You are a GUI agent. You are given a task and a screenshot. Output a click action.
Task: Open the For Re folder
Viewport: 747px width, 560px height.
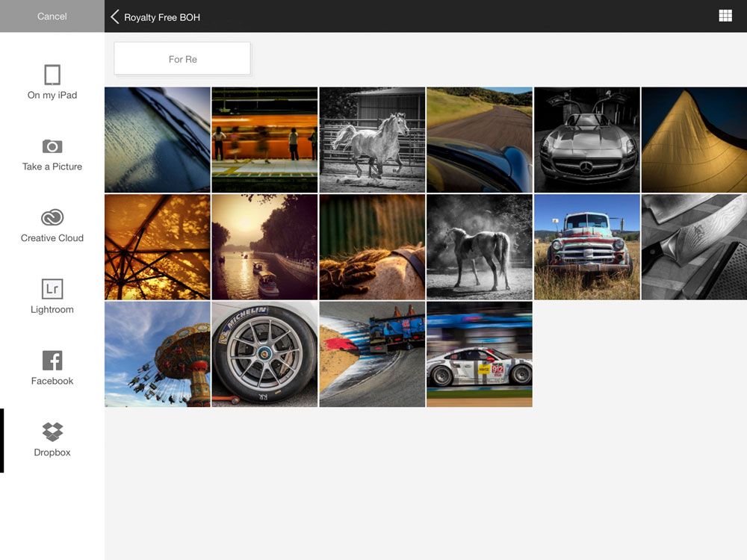pos(182,59)
